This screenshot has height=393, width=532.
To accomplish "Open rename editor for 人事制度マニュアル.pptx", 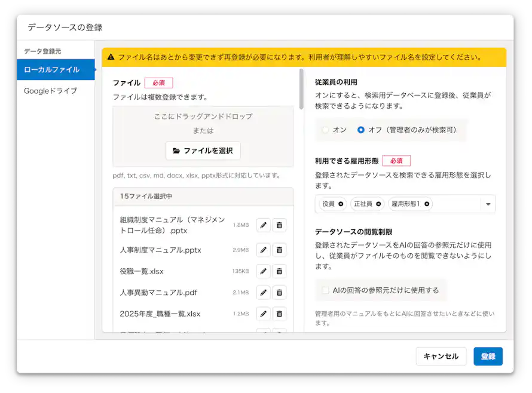I will [x=263, y=250].
